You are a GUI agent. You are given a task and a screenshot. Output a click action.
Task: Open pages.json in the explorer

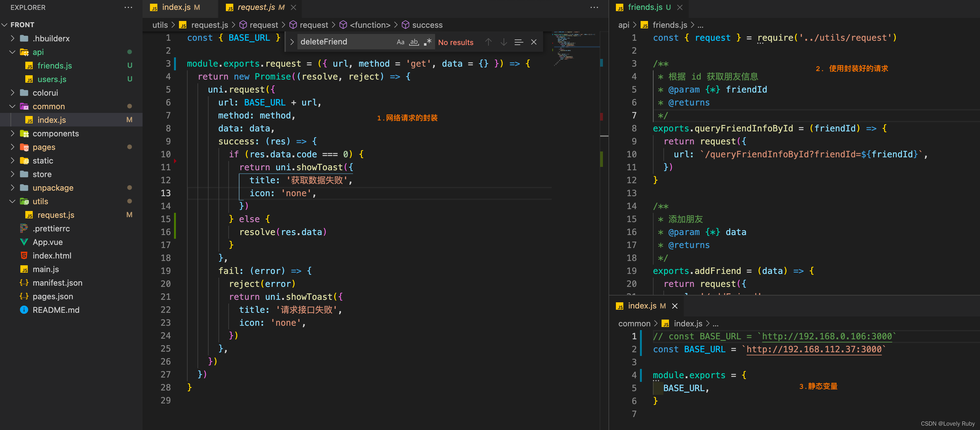click(x=71, y=296)
